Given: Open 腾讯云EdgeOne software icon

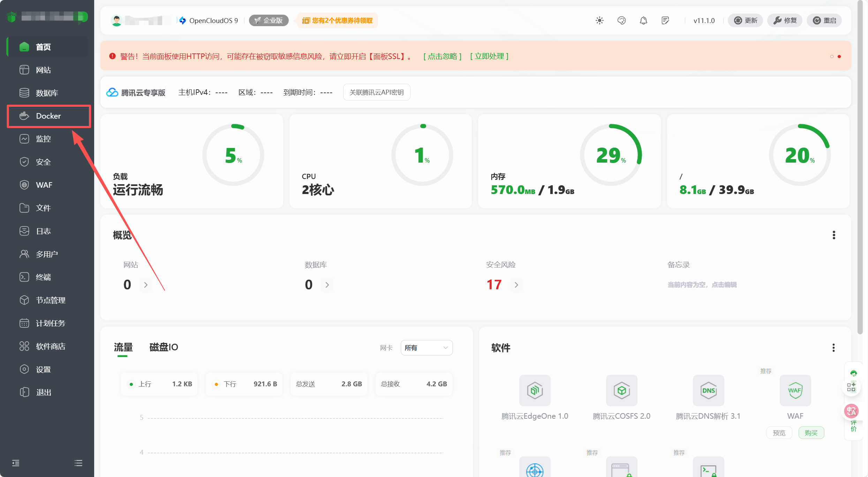Looking at the screenshot, I should click(535, 390).
